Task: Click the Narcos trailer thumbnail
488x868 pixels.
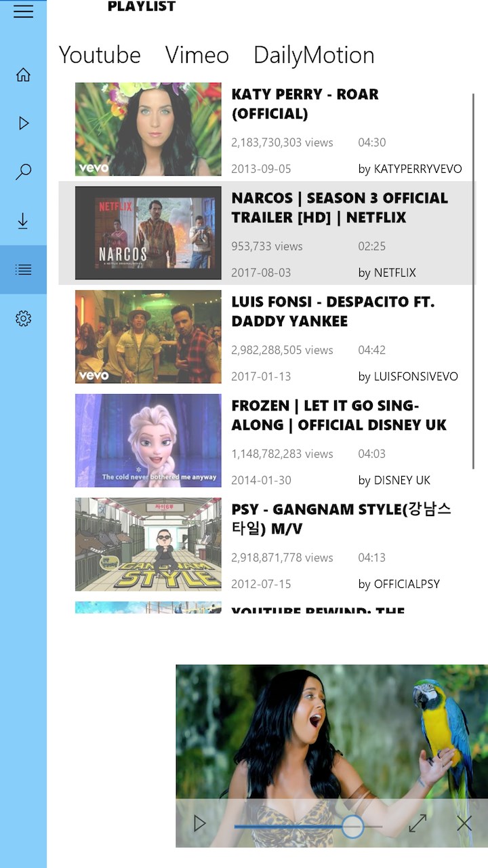Action: (x=148, y=233)
